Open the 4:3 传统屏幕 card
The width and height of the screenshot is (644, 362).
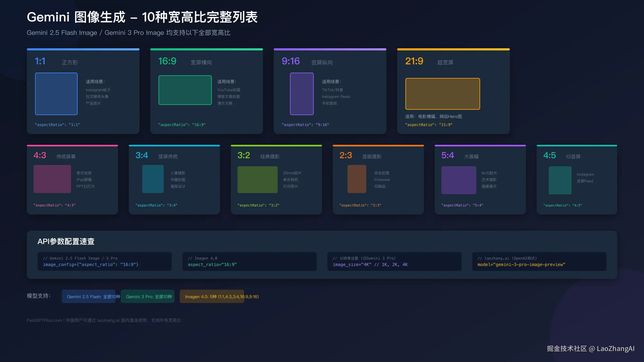tap(72, 180)
